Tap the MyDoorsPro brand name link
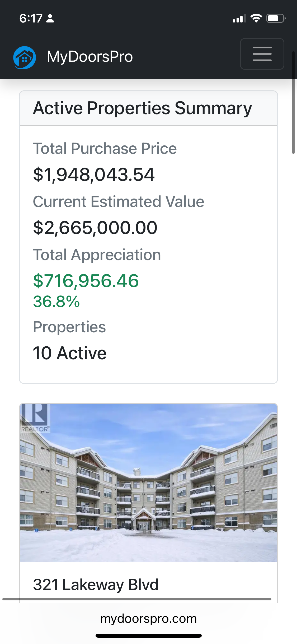The width and height of the screenshot is (297, 644). pos(90,57)
